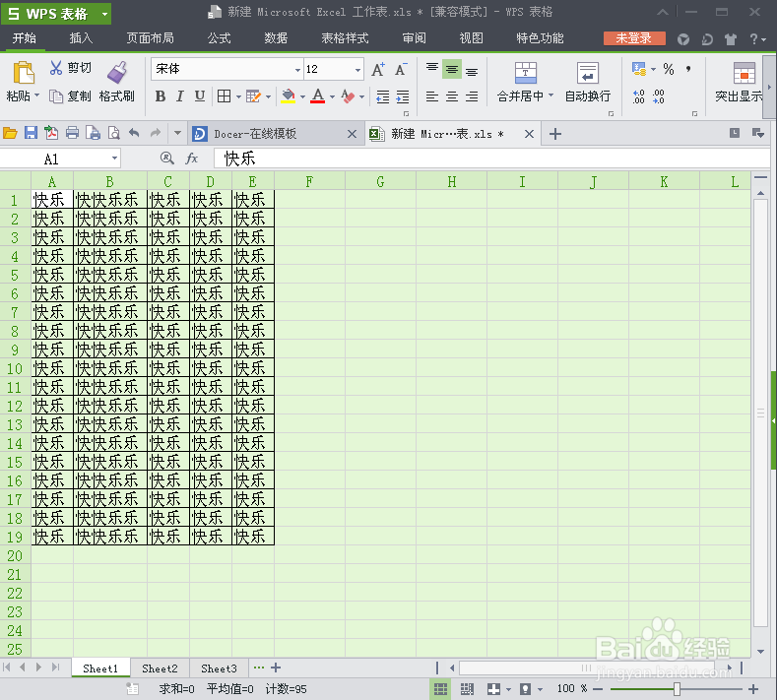Click the Paste icon

coord(24,73)
